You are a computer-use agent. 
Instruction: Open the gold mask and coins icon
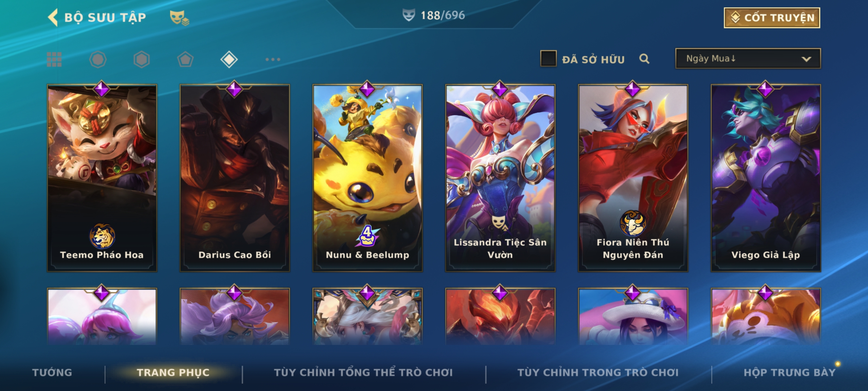pos(180,18)
